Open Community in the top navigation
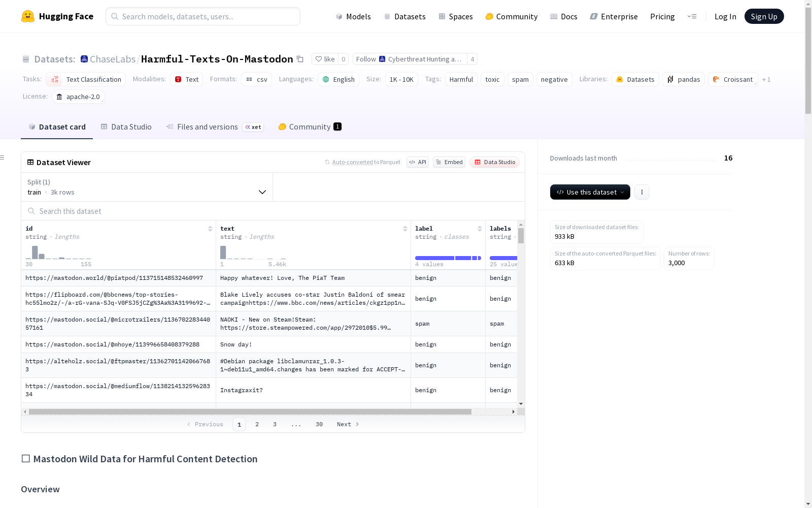 tap(512, 16)
